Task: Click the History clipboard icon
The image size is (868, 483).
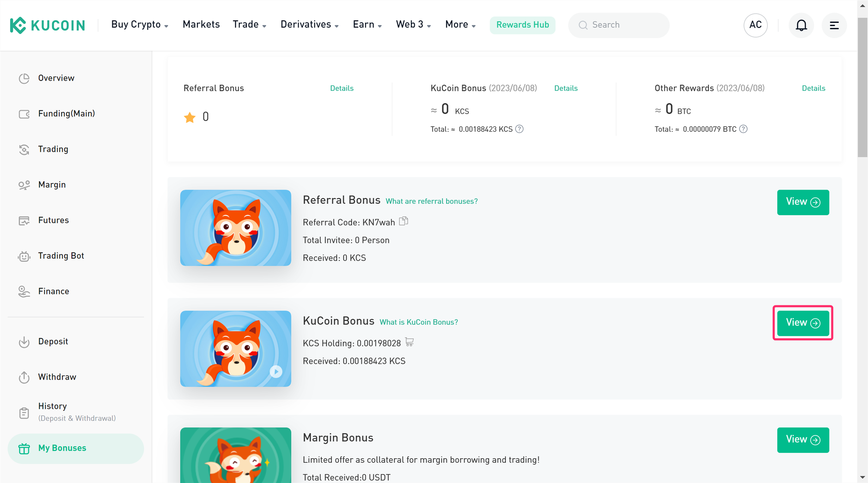Action: [24, 413]
